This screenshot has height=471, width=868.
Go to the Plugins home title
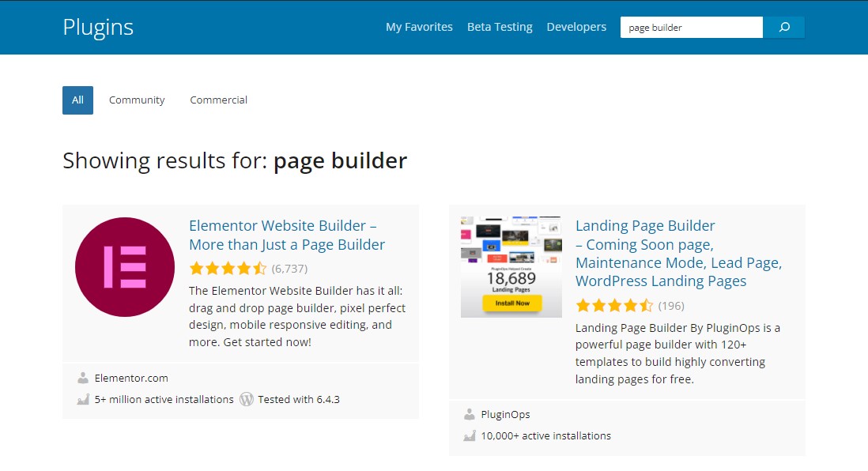pos(98,28)
